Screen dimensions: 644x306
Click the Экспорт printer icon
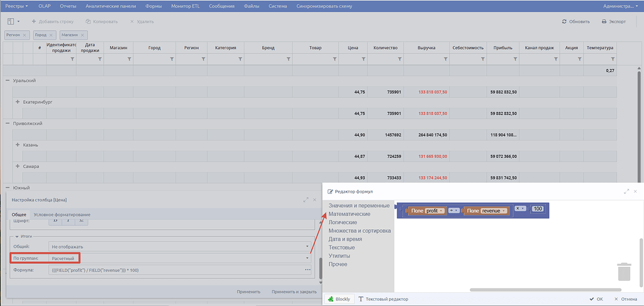point(604,22)
